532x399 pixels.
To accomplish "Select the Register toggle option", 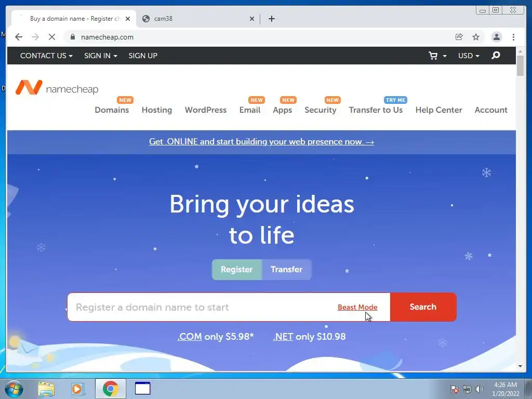I will coord(237,270).
